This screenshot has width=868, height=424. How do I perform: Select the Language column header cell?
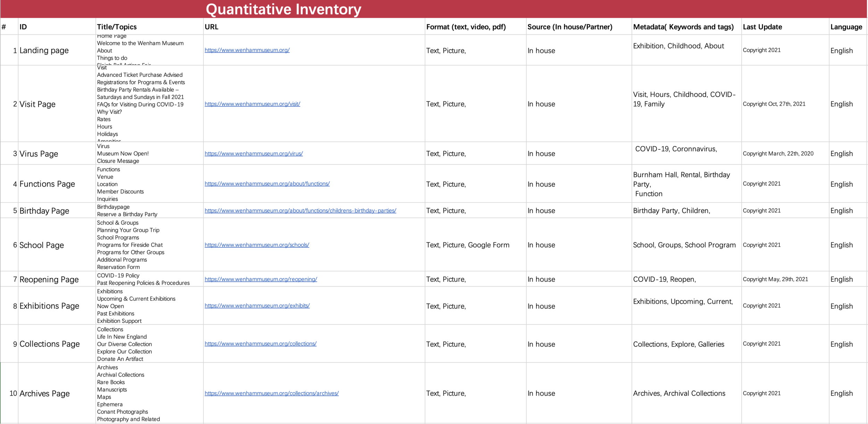846,27
